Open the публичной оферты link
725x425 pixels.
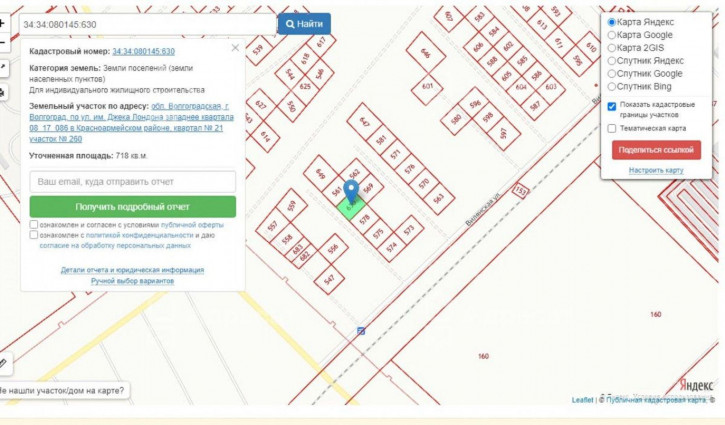192,225
